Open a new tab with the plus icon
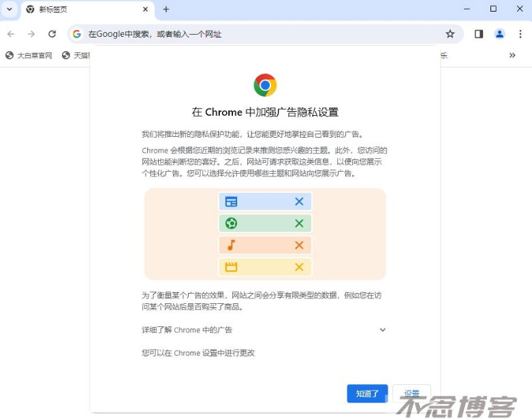Viewport: 532px width, 419px height. pos(166,10)
